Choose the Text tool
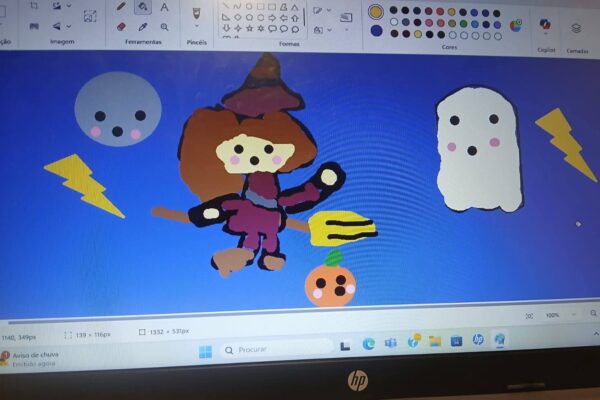The width and height of the screenshot is (600, 400). 165,7
